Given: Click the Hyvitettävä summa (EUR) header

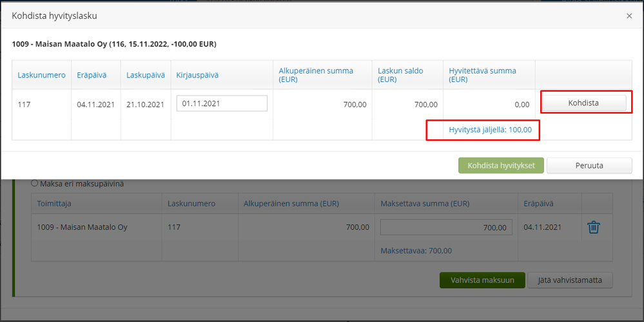Looking at the screenshot, I should [483, 75].
